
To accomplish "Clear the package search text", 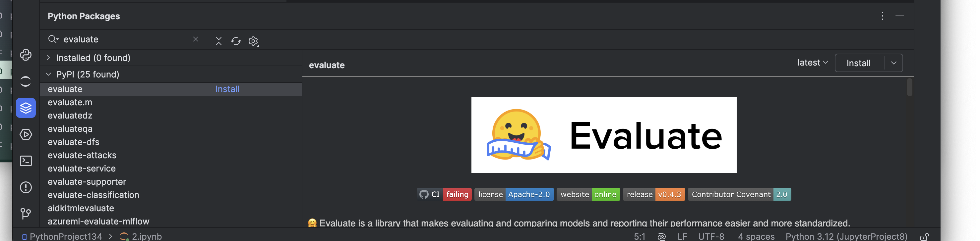I will click(196, 39).
